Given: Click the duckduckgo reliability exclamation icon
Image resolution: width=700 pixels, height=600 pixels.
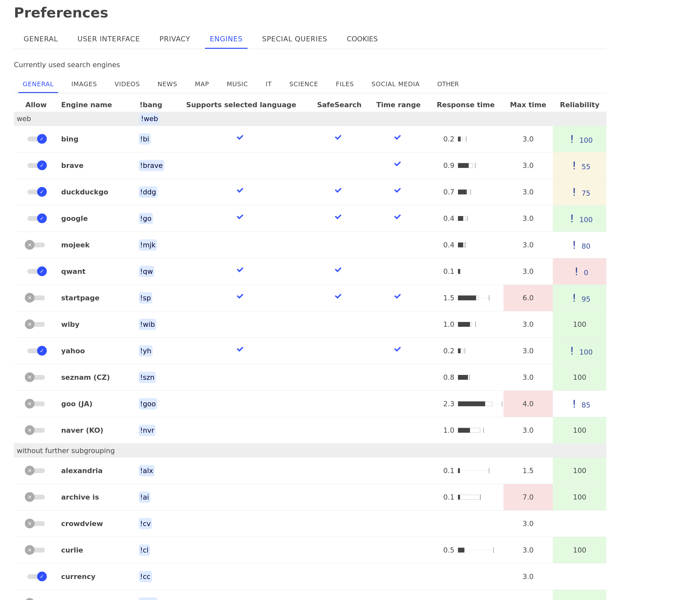Looking at the screenshot, I should (x=574, y=192).
